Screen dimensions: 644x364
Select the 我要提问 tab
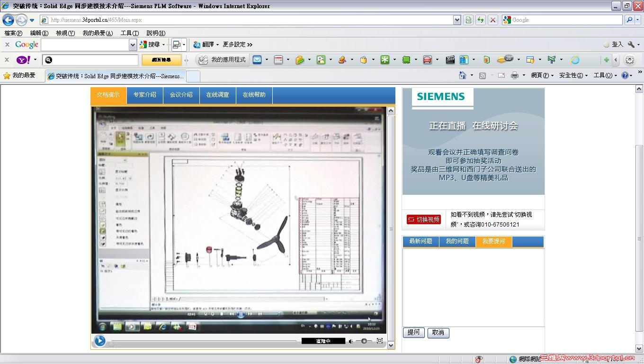point(494,241)
